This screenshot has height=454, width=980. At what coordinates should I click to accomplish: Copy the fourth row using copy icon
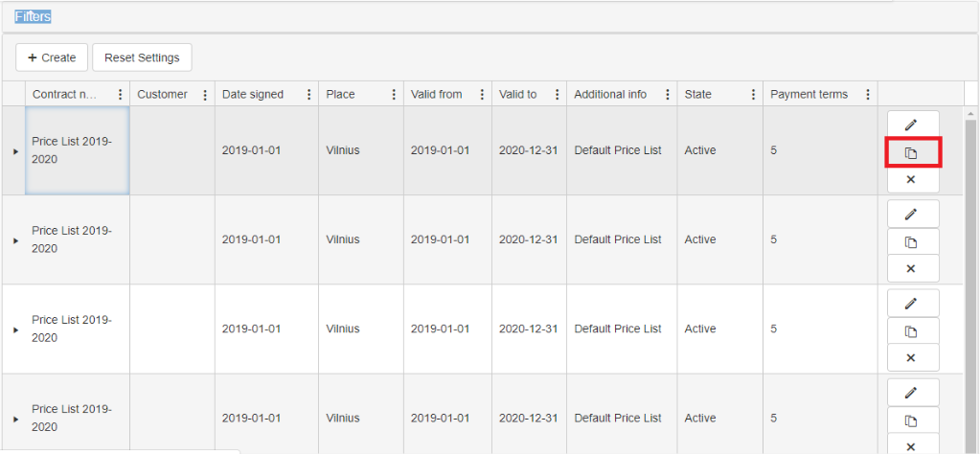click(911, 420)
